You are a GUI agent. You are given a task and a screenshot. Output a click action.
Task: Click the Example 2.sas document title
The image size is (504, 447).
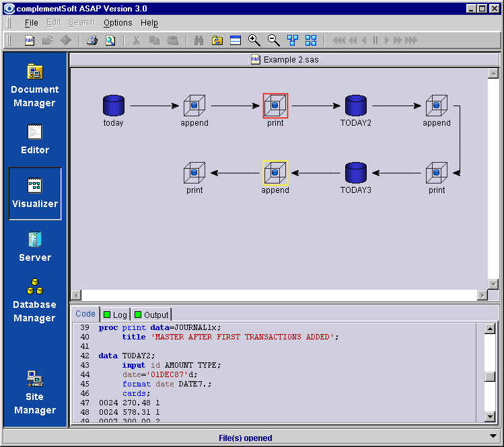pyautogui.click(x=285, y=60)
